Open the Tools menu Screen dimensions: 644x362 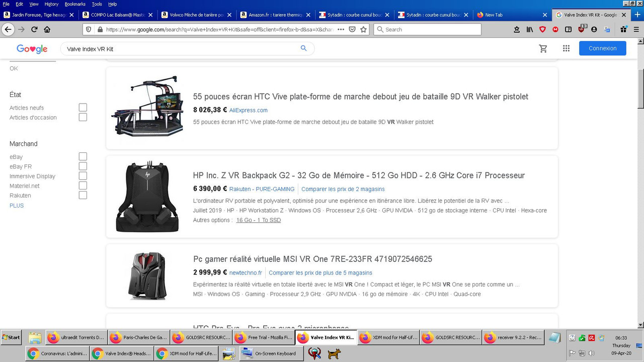(x=97, y=4)
